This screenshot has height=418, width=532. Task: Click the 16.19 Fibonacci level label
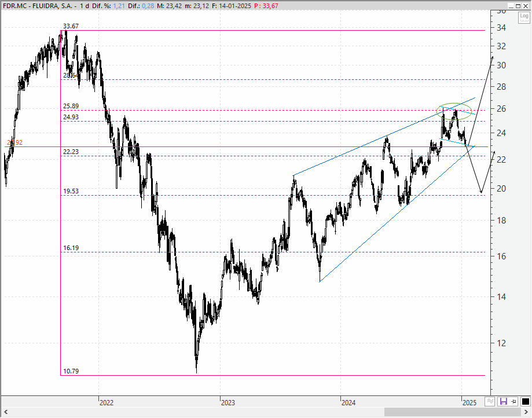point(71,248)
